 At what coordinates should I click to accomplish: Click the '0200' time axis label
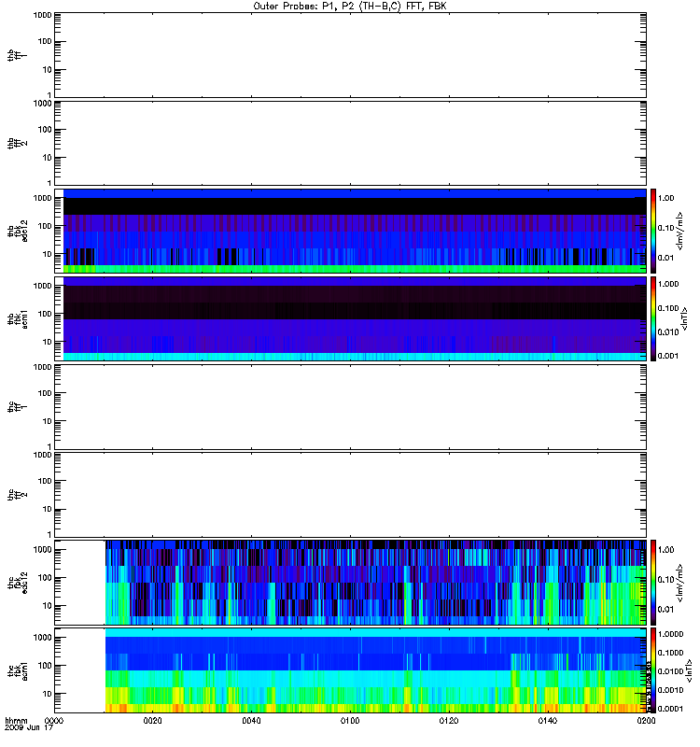tap(646, 721)
